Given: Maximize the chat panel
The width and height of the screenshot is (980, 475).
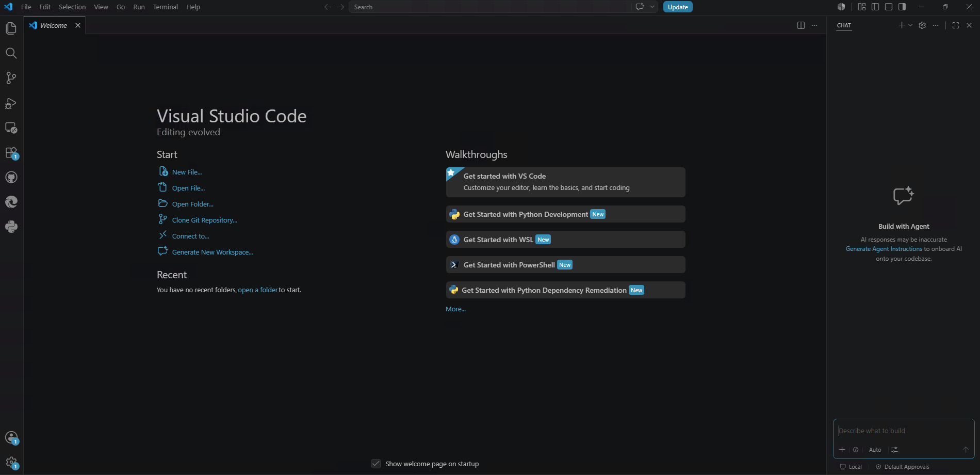Looking at the screenshot, I should (x=956, y=25).
